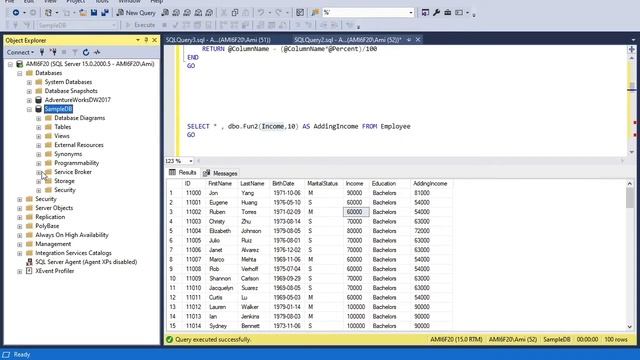This screenshot has width=640, height=360.
Task: Open the Connect dropdown
Action: coord(20,52)
